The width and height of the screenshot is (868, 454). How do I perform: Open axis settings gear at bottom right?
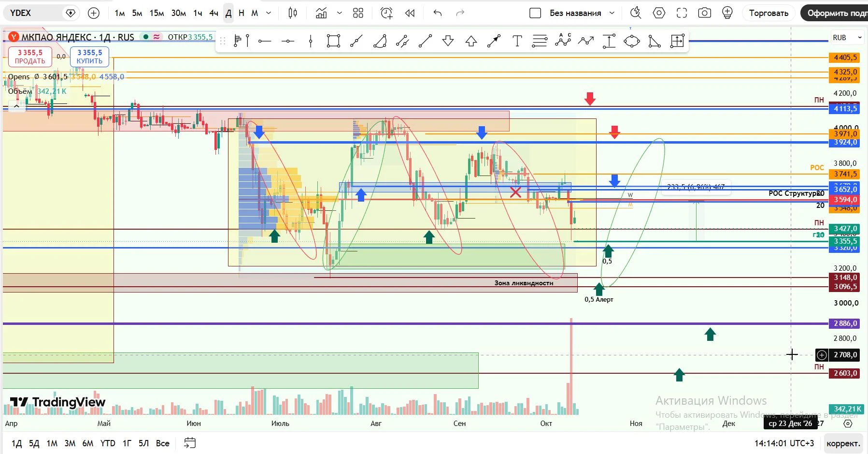(x=848, y=424)
